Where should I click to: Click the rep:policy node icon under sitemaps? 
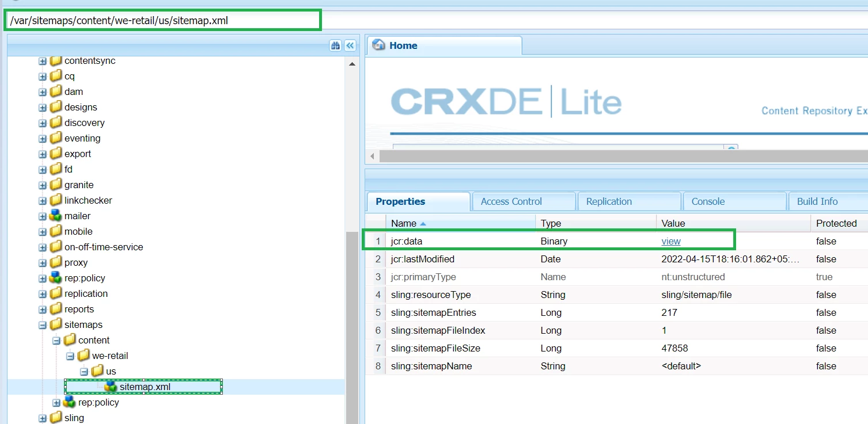pyautogui.click(x=69, y=402)
